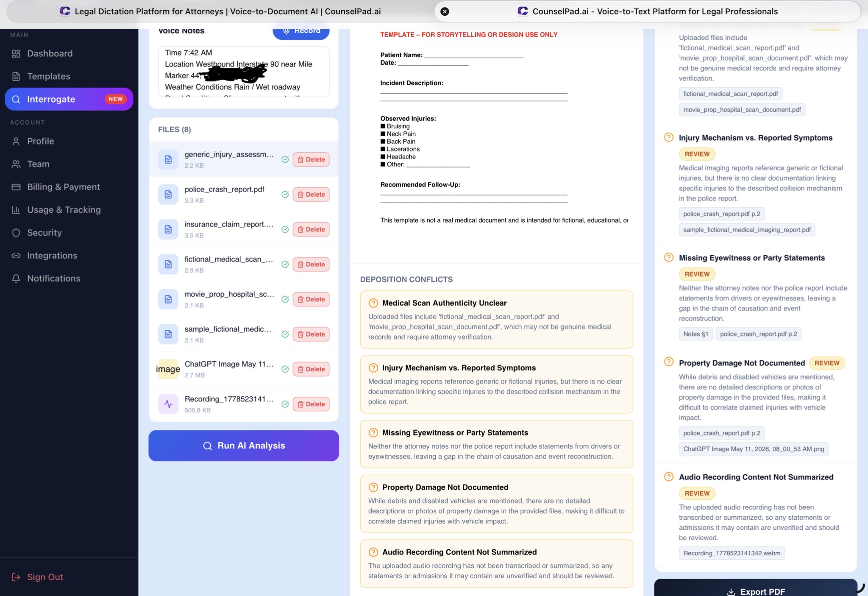Click the Team people icon in sidebar

coord(16,164)
